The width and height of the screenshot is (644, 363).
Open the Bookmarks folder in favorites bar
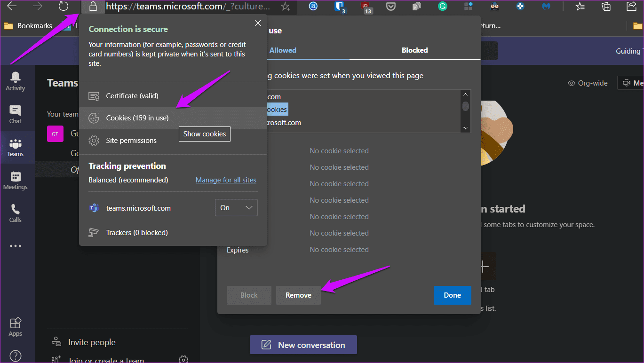point(28,26)
